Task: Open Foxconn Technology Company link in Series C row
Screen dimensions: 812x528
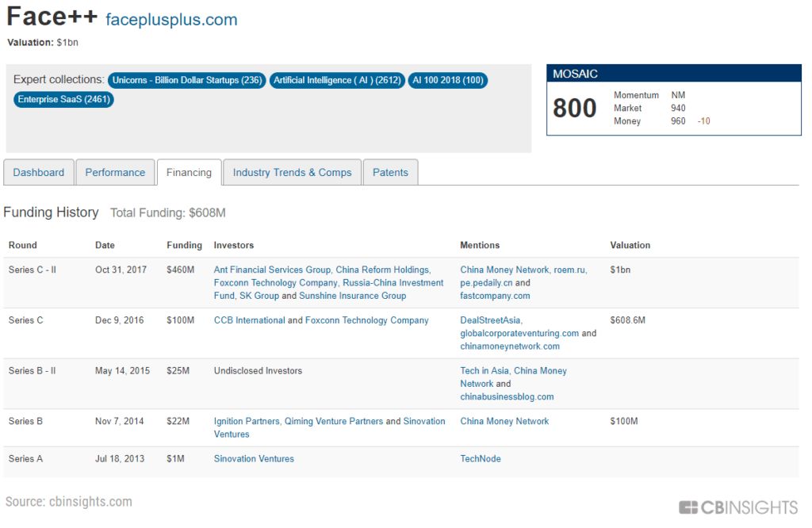Action: pyautogui.click(x=367, y=320)
